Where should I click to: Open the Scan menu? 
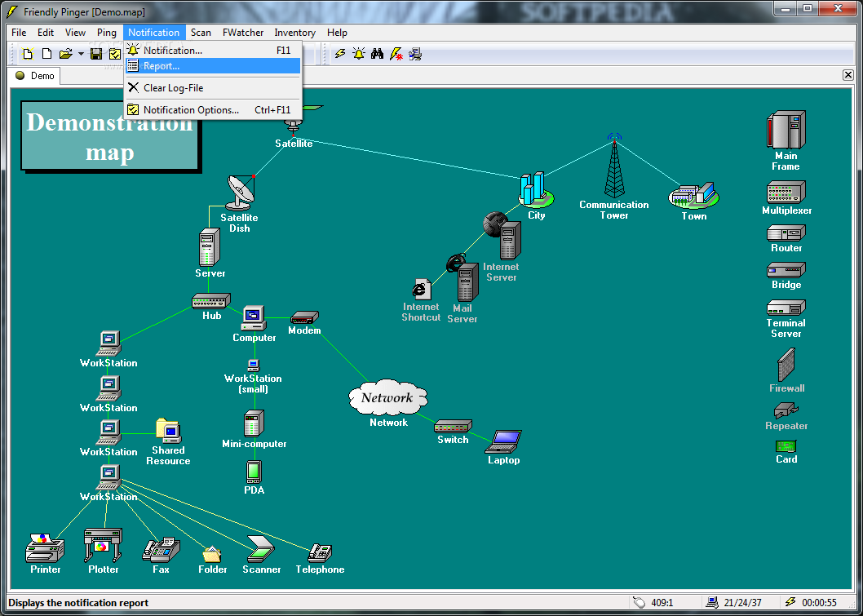tap(201, 33)
